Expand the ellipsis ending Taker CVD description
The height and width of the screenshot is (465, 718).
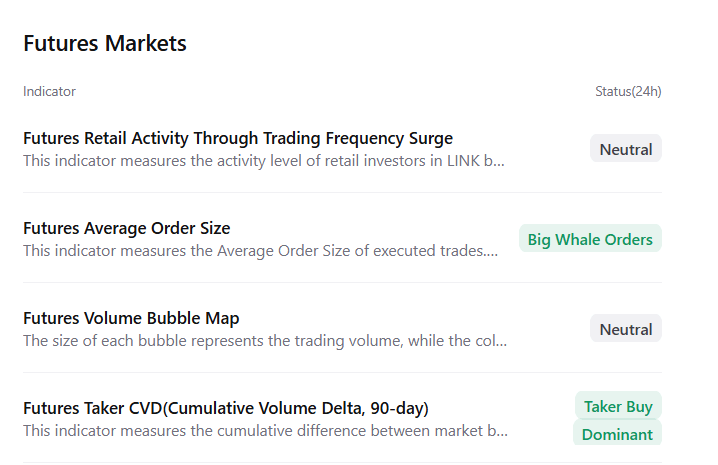click(502, 431)
